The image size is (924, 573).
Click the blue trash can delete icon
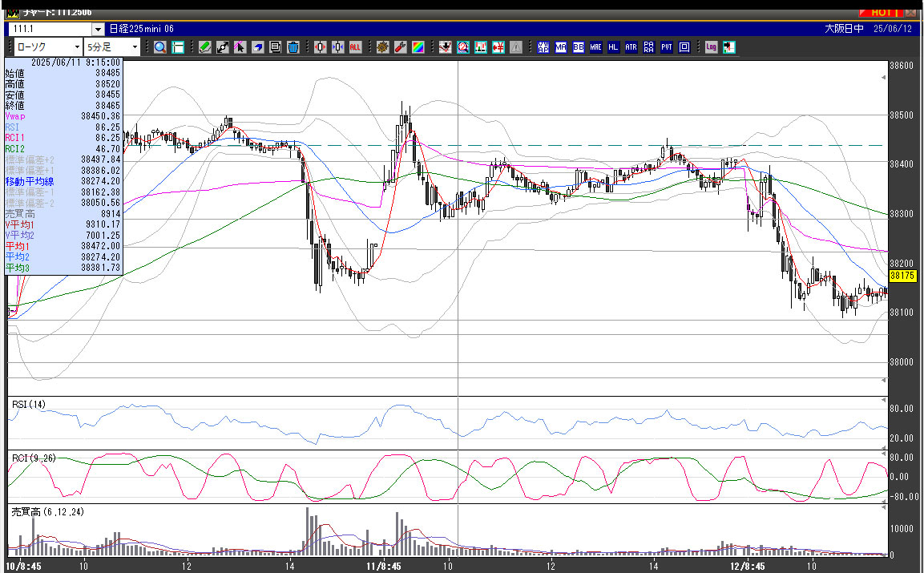293,47
